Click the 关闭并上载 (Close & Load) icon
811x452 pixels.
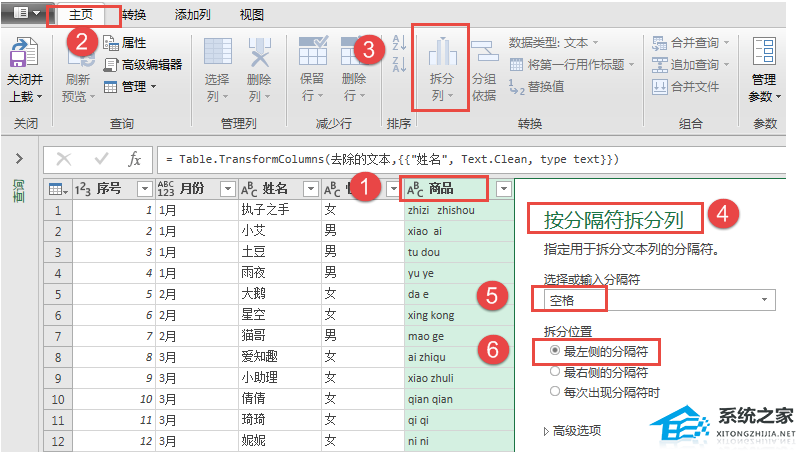[24, 60]
